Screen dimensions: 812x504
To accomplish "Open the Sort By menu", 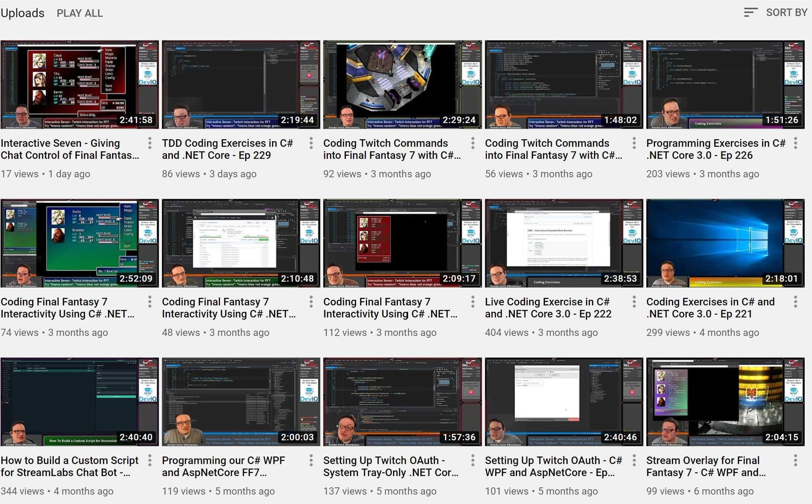I will [775, 13].
